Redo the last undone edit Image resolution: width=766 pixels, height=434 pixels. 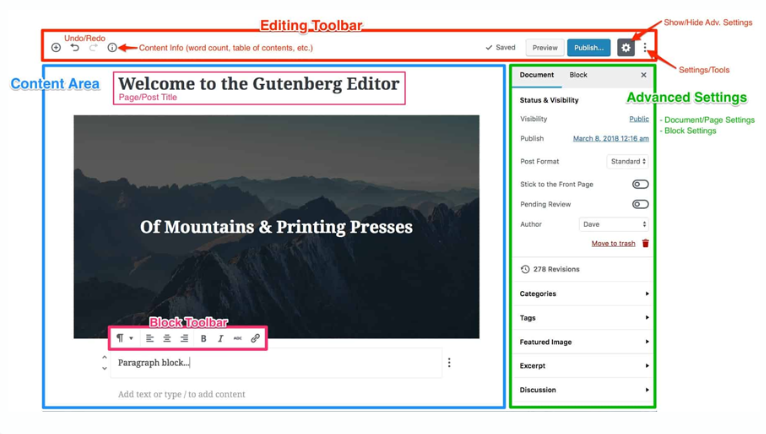coord(93,47)
